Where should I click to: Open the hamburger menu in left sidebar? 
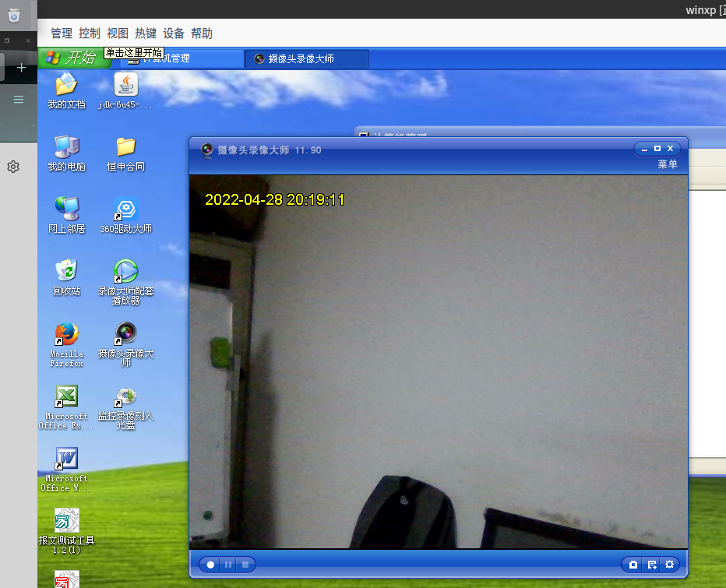tap(19, 99)
